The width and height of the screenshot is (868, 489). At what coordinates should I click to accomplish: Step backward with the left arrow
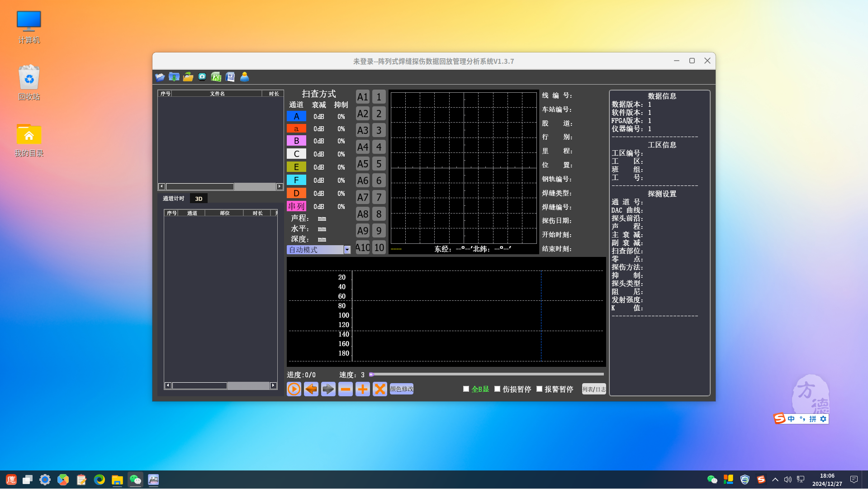(x=311, y=389)
